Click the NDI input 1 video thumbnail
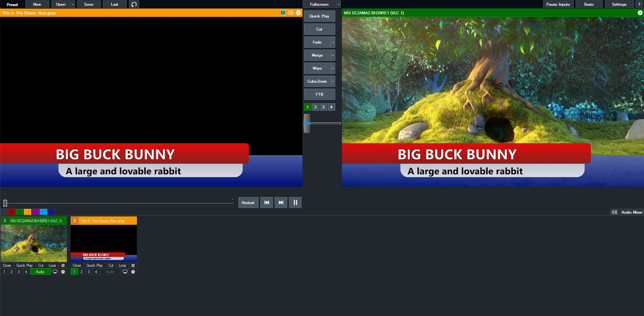This screenshot has height=316, width=644. tap(33, 241)
